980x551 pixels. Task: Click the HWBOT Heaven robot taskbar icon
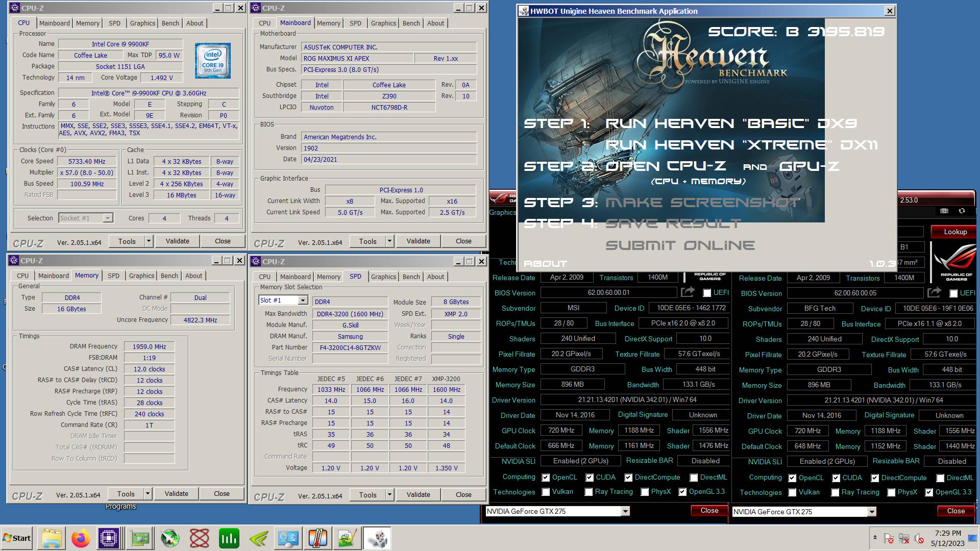tap(378, 538)
